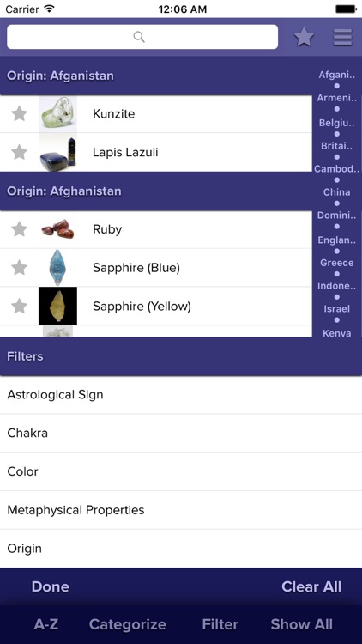This screenshot has height=644, width=362.
Task: Star the Ruby entry
Action: (19, 229)
